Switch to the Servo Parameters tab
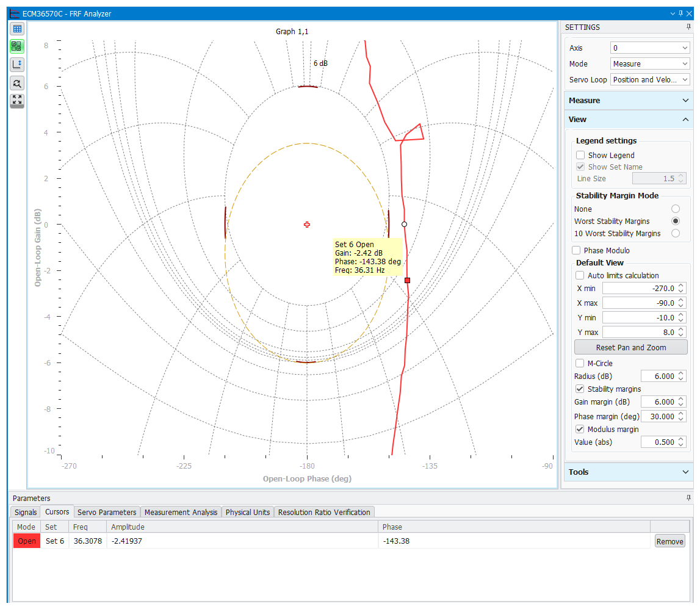The width and height of the screenshot is (700, 609). (106, 512)
